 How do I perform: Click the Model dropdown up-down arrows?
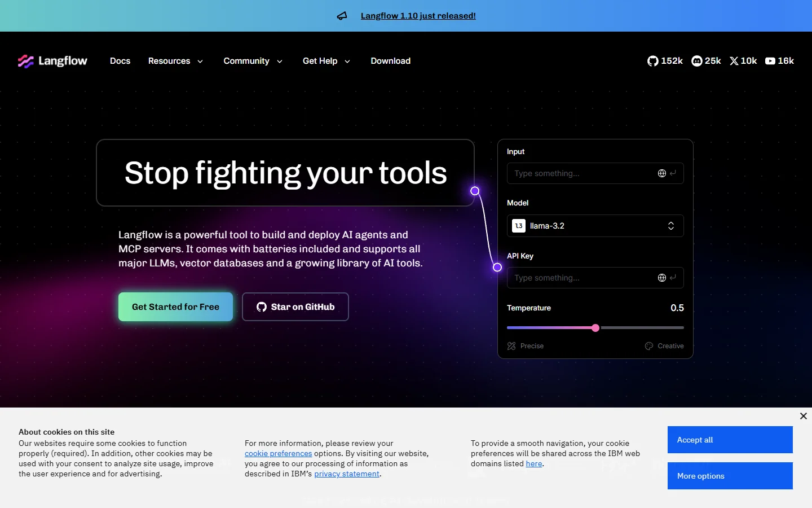pyautogui.click(x=671, y=226)
